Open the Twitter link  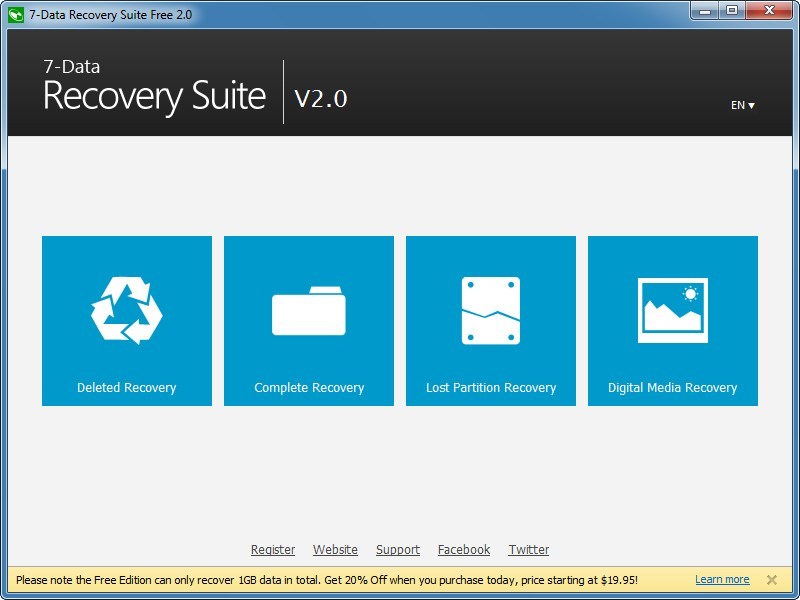[x=529, y=549]
